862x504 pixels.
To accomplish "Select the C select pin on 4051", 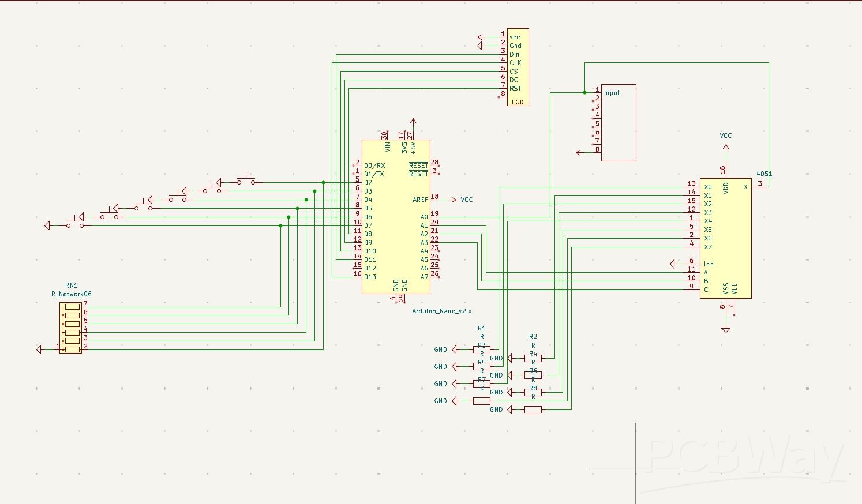I will click(x=706, y=289).
